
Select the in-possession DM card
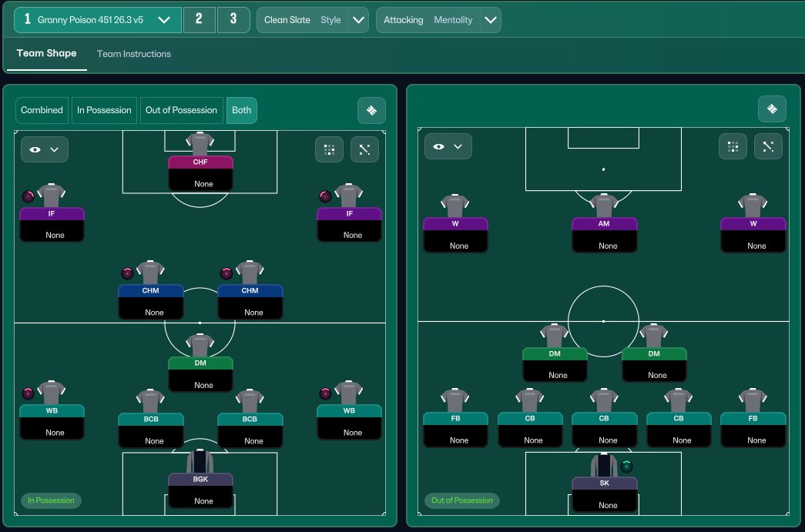(200, 374)
